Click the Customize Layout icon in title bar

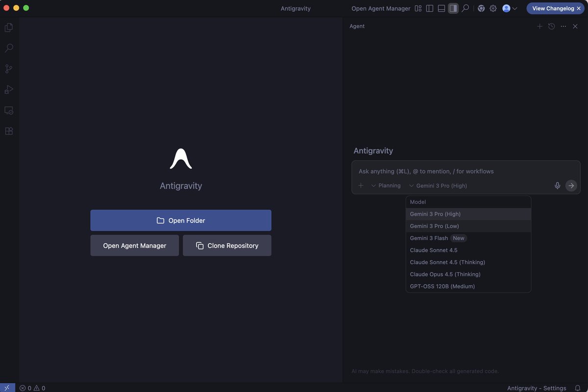(x=418, y=8)
